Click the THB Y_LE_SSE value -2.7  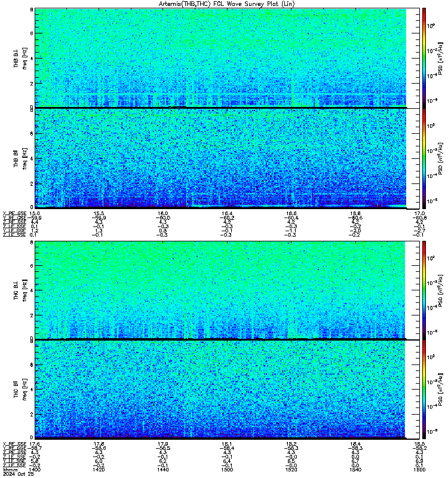pyautogui.click(x=419, y=231)
